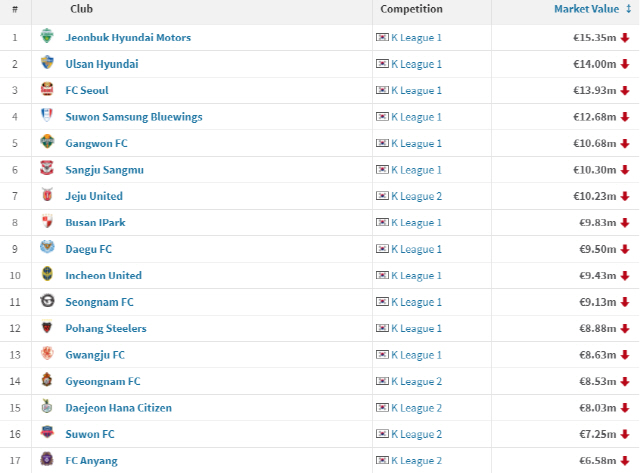Click the Gyeongnam FC club crest
The image size is (640, 473).
[x=47, y=380]
